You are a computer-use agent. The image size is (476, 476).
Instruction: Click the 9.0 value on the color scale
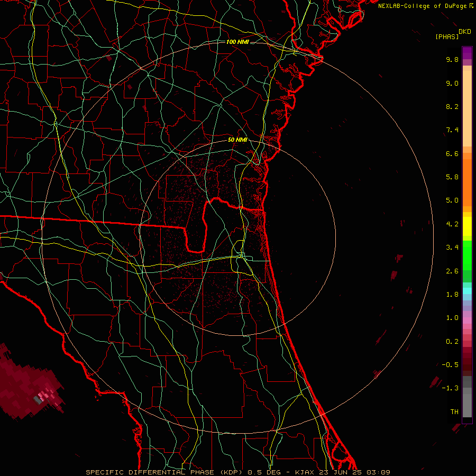(452, 83)
